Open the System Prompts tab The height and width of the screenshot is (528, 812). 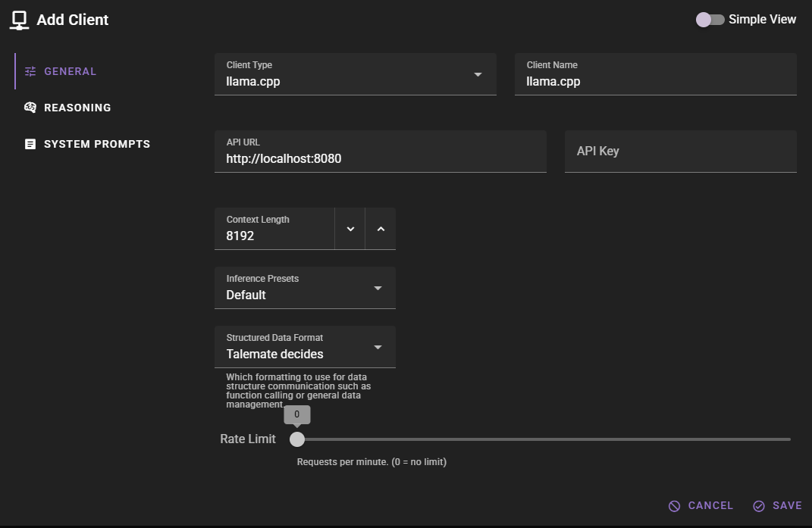pyautogui.click(x=96, y=144)
